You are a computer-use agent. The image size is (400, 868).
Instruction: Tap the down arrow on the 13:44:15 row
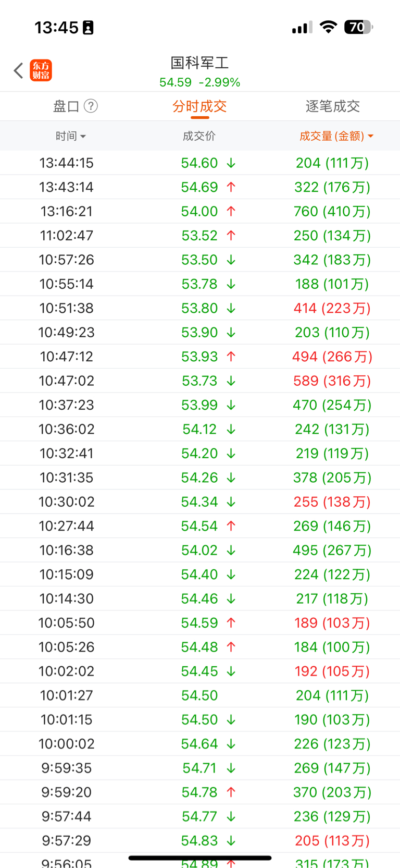click(x=231, y=163)
